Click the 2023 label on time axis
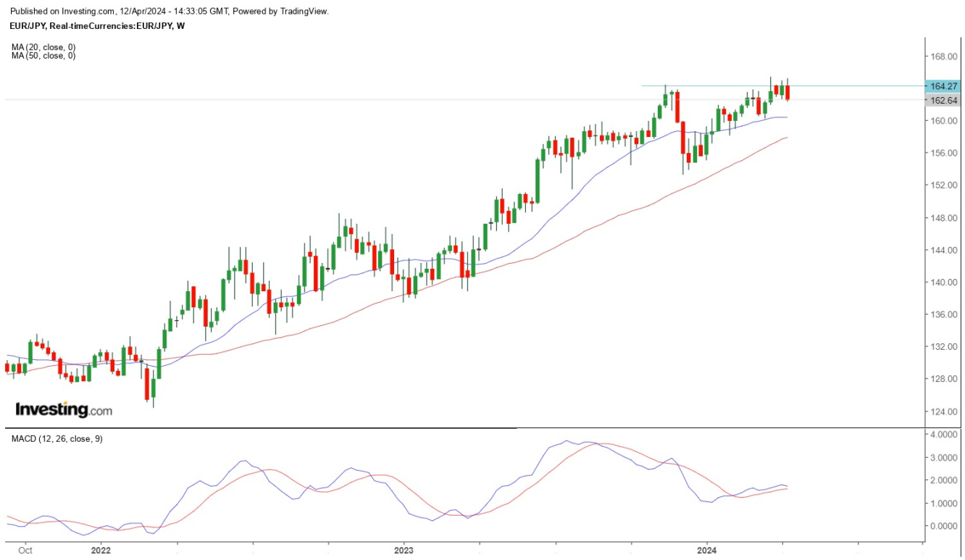This screenshot has height=560, width=965. pyautogui.click(x=404, y=551)
